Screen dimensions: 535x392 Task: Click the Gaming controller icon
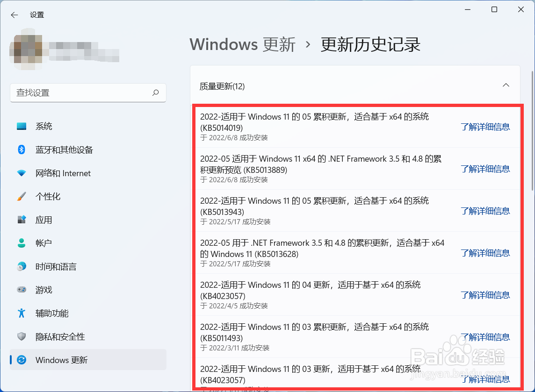pyautogui.click(x=22, y=290)
